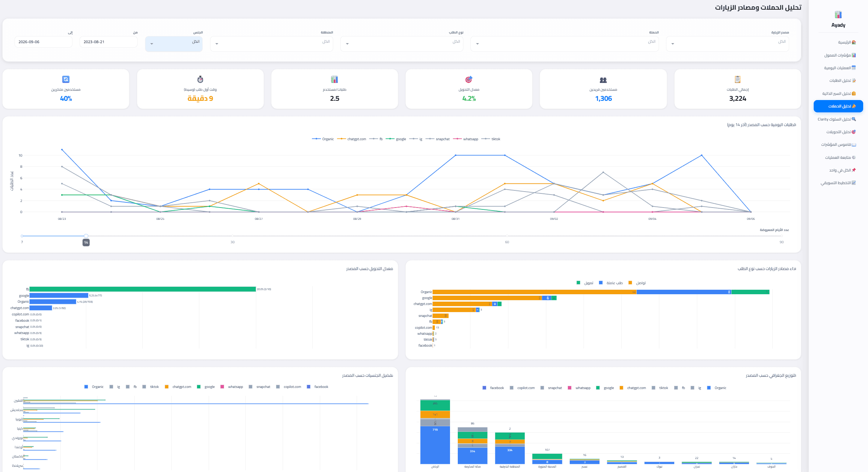Toggle طلب عاملة legend in sources chart
The width and height of the screenshot is (868, 472).
(611, 283)
